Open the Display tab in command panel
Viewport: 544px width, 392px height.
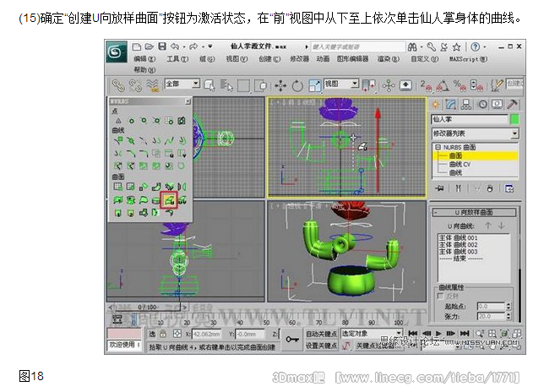pyautogui.click(x=498, y=105)
